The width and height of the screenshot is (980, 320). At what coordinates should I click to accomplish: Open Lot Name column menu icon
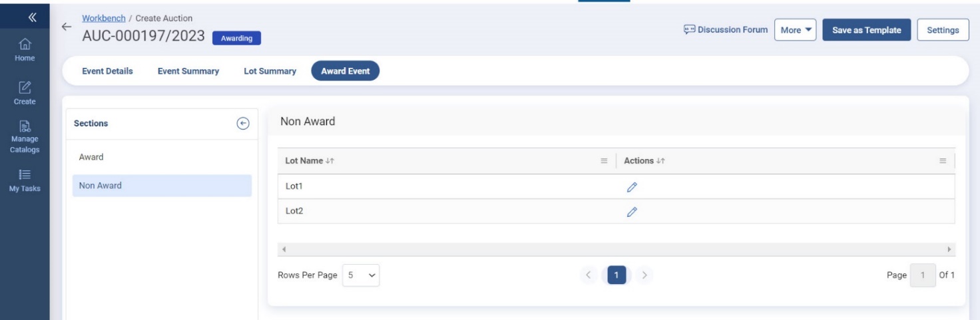point(604,161)
